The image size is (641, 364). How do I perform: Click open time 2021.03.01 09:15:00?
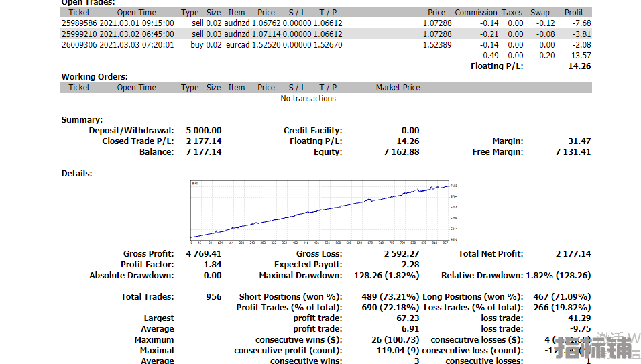pyautogui.click(x=137, y=23)
